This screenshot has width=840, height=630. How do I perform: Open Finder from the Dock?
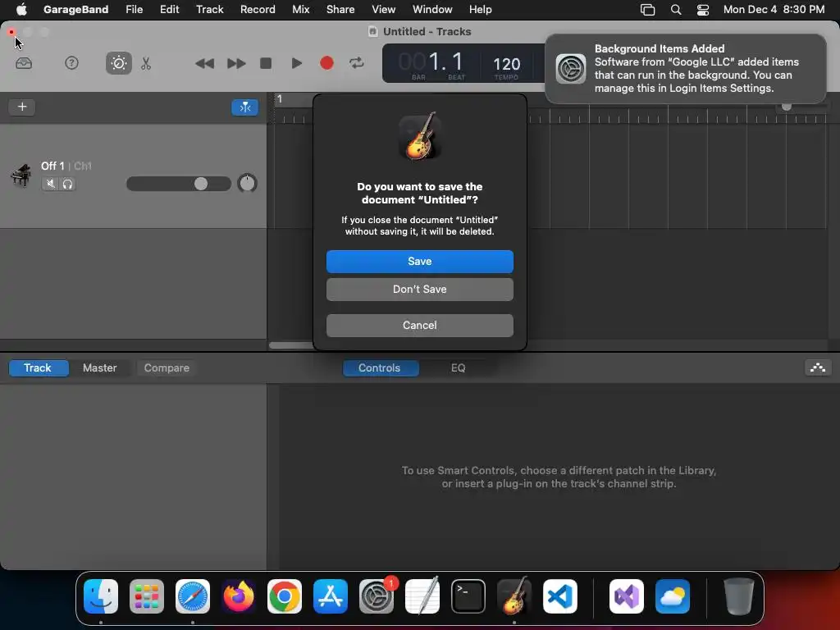tap(101, 596)
